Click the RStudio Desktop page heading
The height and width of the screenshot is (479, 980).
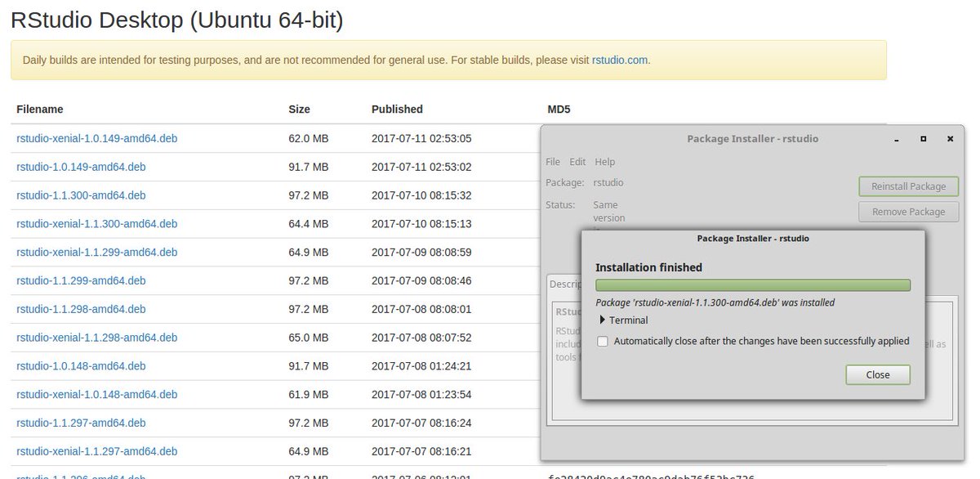click(176, 20)
